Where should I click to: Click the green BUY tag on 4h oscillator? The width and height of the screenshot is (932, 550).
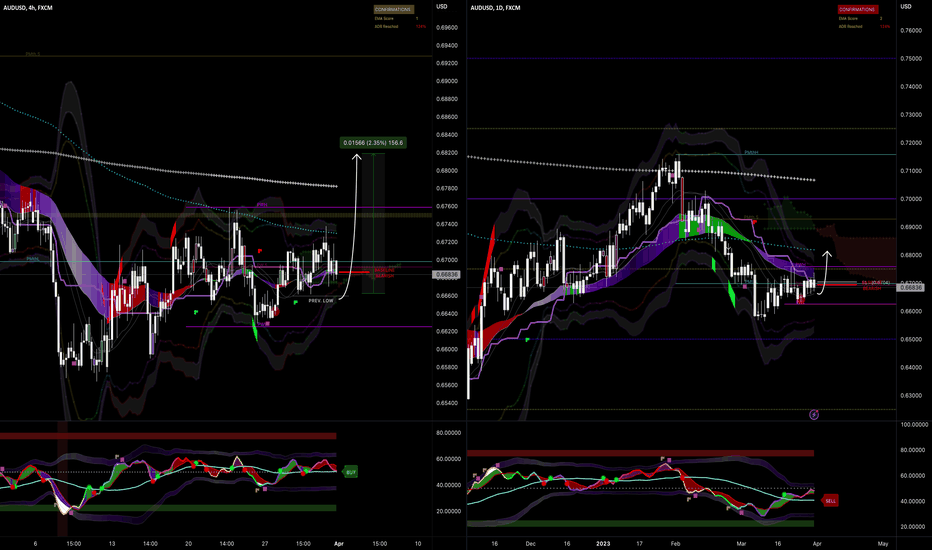[351, 472]
